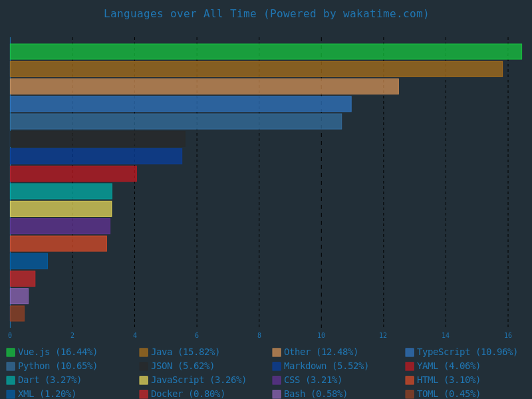Select the Markdown (5.52%) legend label

[x=326, y=366]
